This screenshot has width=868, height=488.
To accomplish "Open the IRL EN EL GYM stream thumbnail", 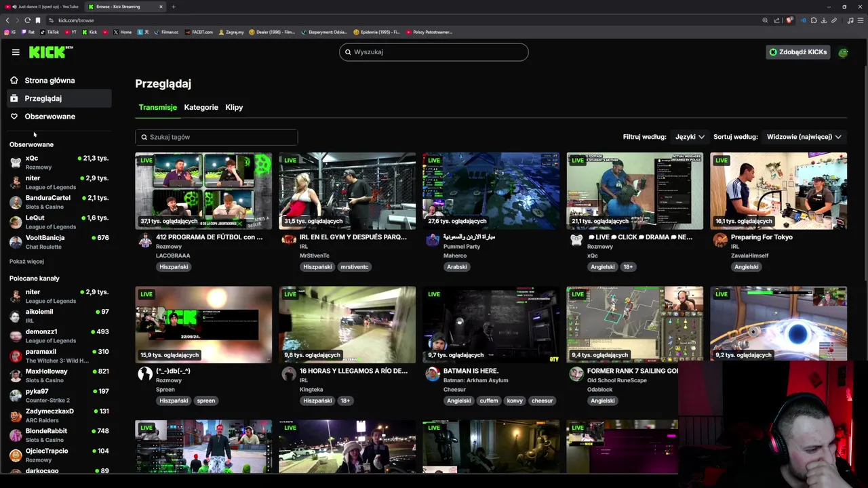I will (347, 191).
